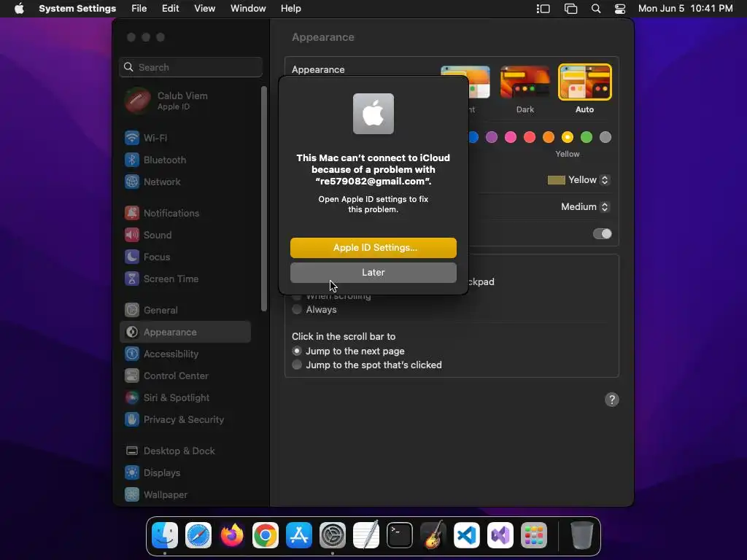Open the Help menu
747x560 pixels.
tap(290, 9)
